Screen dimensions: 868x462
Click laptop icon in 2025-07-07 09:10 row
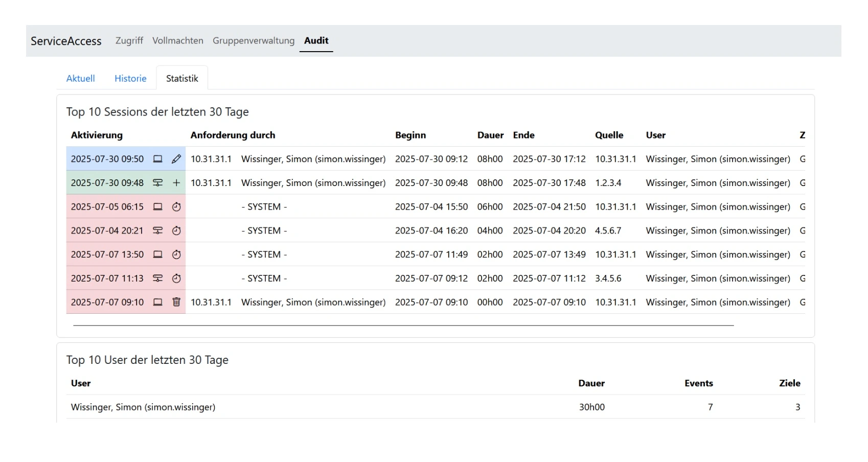pos(158,302)
